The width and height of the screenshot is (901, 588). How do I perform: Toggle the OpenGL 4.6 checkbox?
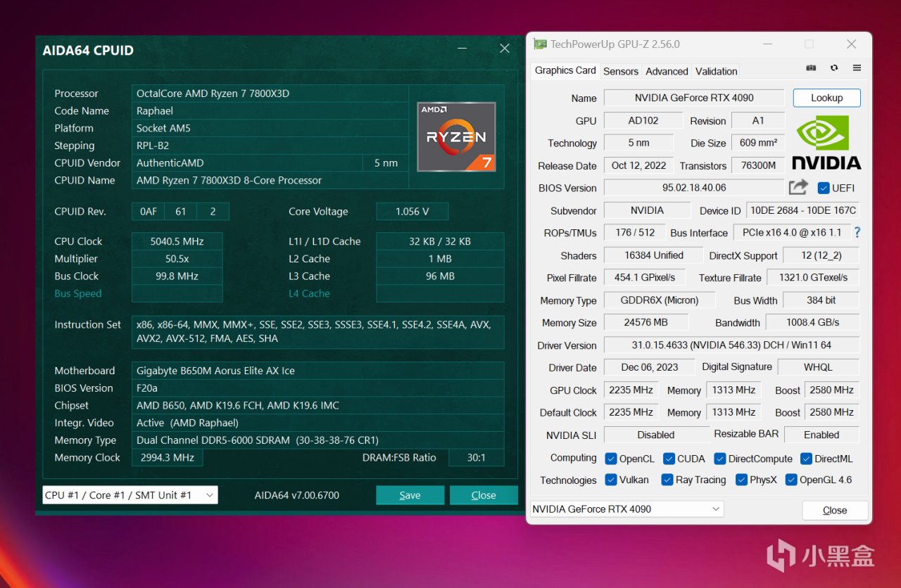pyautogui.click(x=790, y=480)
